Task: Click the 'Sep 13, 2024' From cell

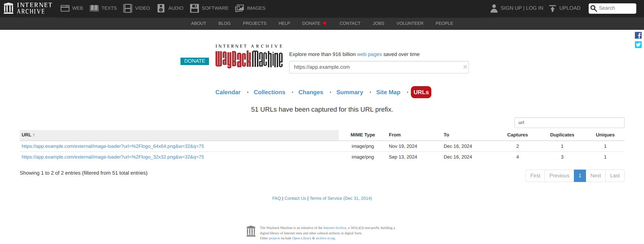Action: click(x=403, y=157)
